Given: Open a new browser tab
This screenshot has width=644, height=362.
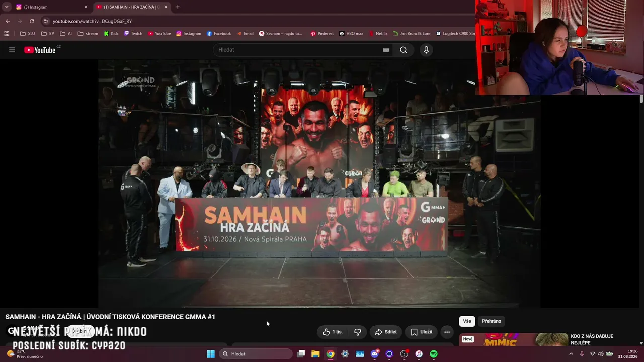Looking at the screenshot, I should pyautogui.click(x=178, y=7).
